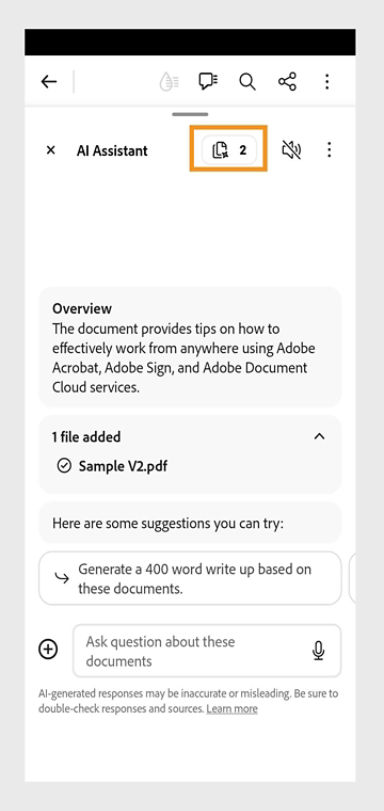Tap the panel drag handle bar
The height and width of the screenshot is (811, 384).
(190, 114)
